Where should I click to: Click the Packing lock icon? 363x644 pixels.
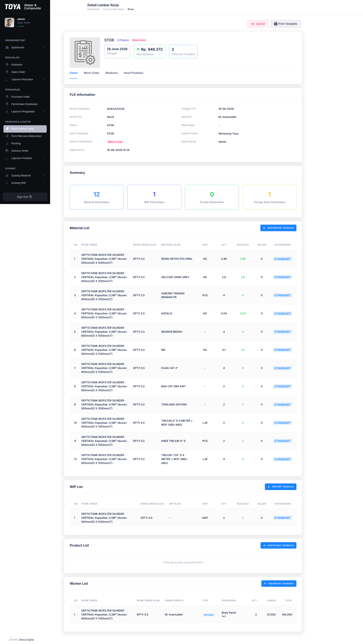point(7,144)
